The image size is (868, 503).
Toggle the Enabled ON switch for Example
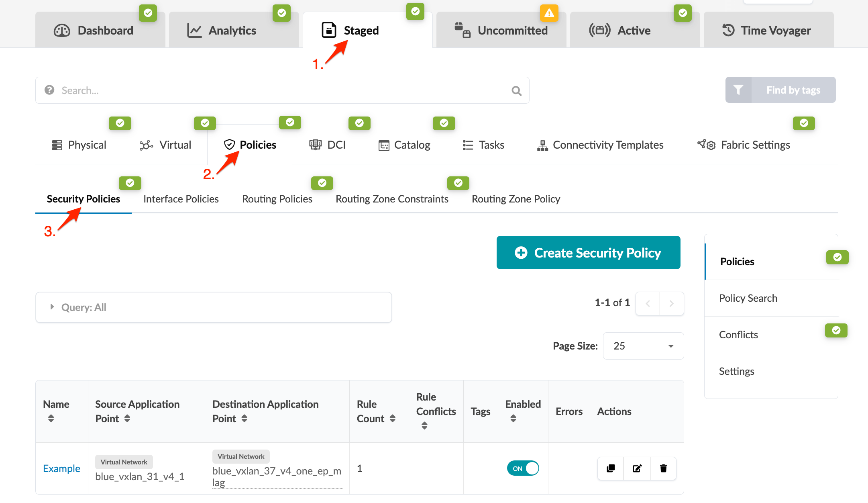pyautogui.click(x=523, y=468)
